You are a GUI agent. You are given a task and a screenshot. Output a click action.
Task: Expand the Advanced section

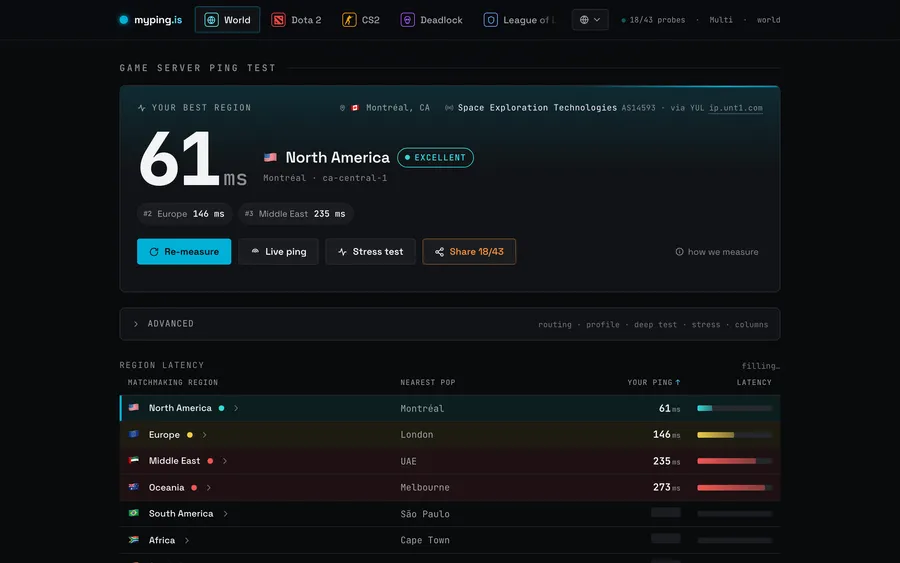point(449,324)
